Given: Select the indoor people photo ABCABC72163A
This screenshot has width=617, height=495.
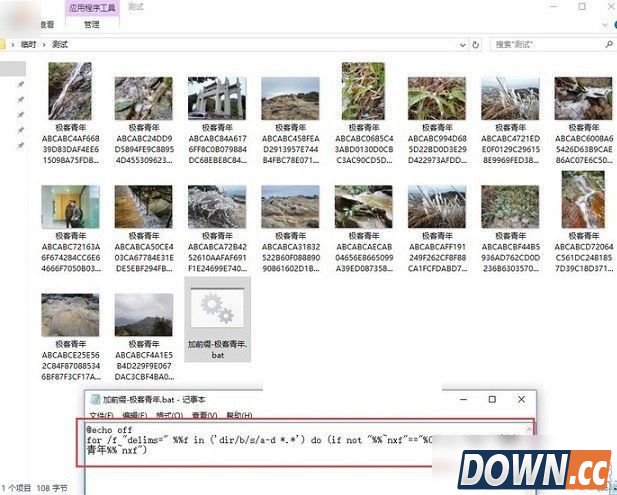Looking at the screenshot, I should [70, 207].
